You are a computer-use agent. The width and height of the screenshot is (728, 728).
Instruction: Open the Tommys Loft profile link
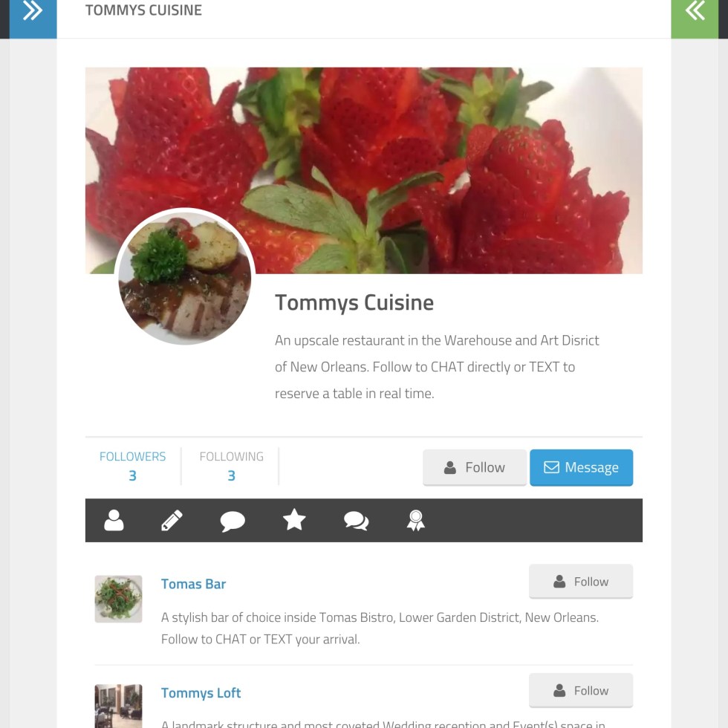[201, 693]
